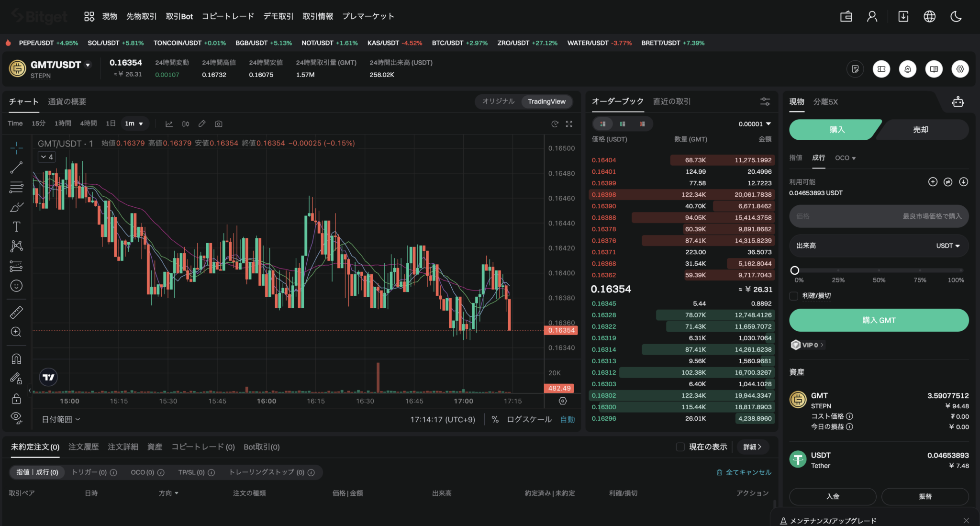Click the 購入 GMT button

click(879, 320)
